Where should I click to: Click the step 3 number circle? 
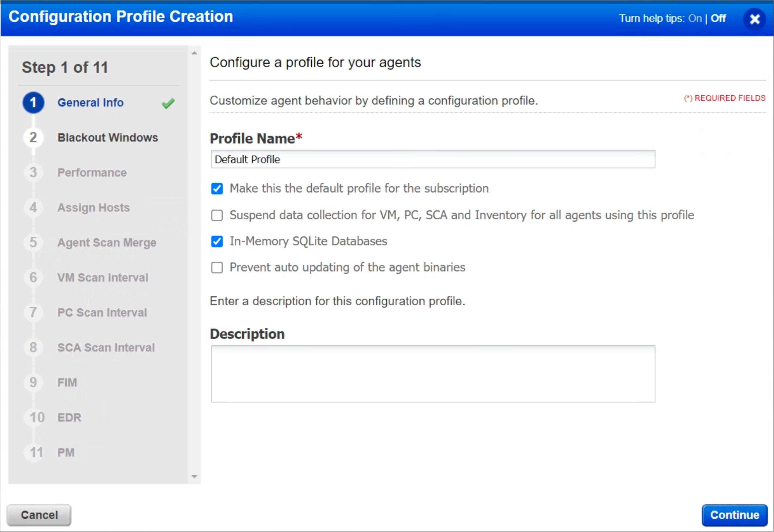tap(33, 172)
